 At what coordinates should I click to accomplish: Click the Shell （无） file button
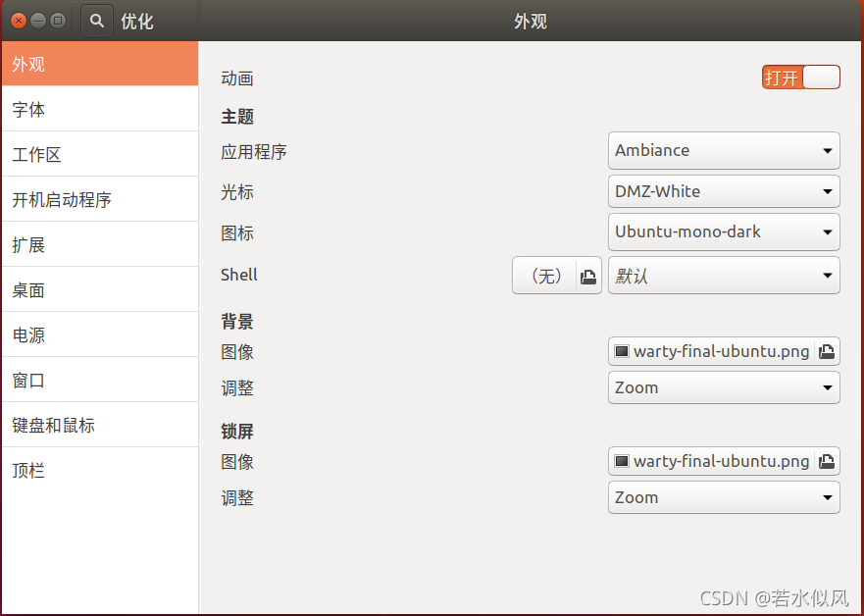point(556,275)
